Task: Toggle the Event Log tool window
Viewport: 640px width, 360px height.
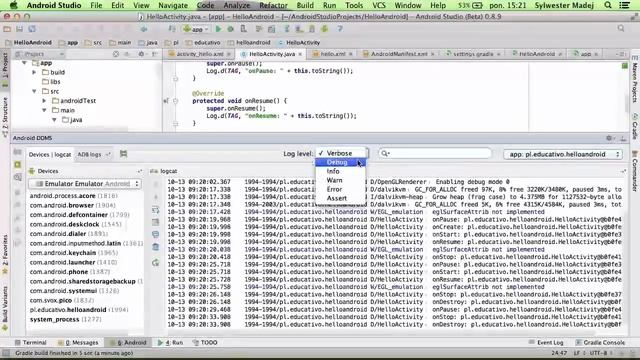Action: tap(546, 342)
